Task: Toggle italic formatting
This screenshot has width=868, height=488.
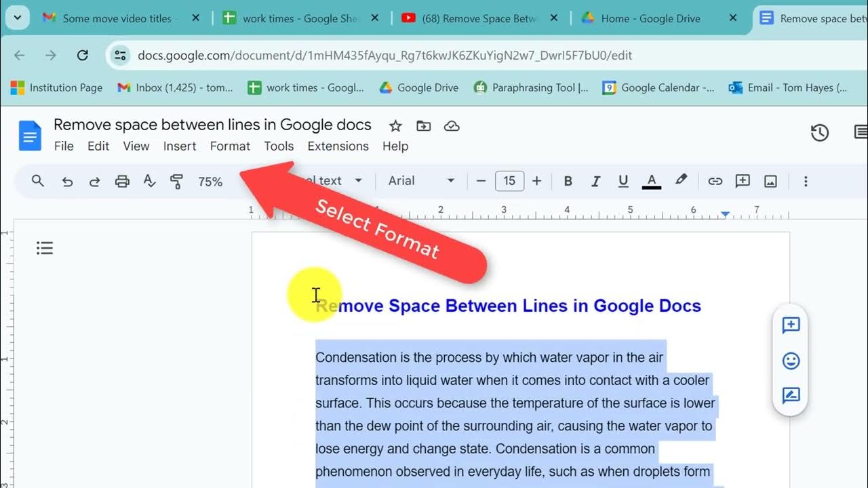Action: tap(596, 181)
